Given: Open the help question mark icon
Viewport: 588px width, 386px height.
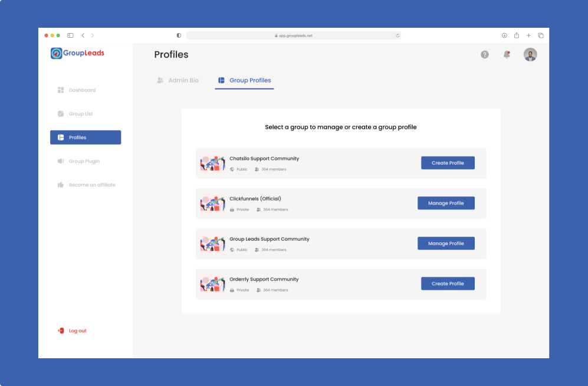Looking at the screenshot, I should [x=485, y=55].
